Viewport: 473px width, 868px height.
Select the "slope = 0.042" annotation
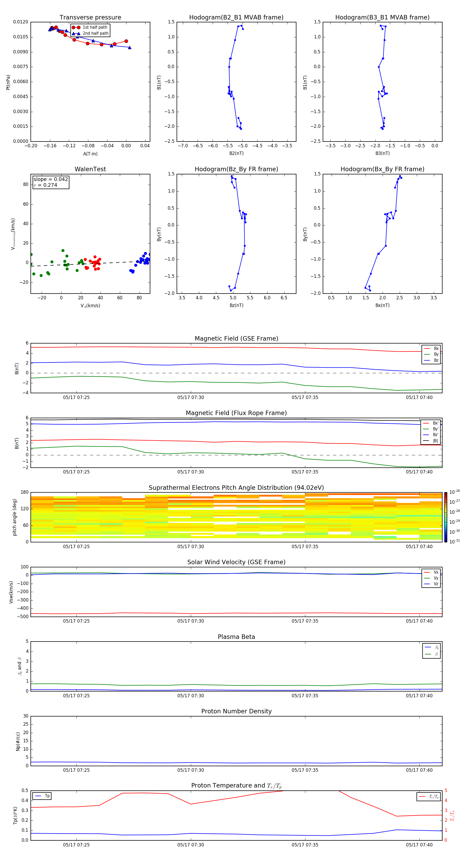(51, 179)
